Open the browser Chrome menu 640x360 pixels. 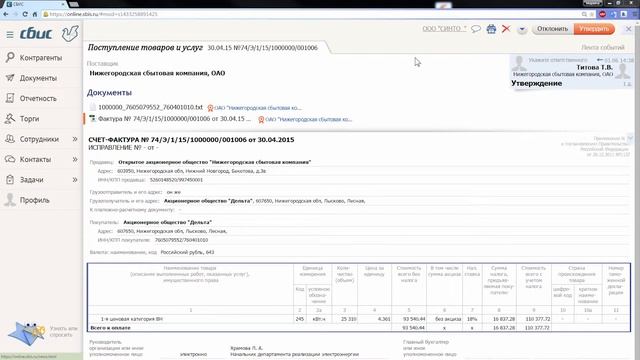point(635,14)
